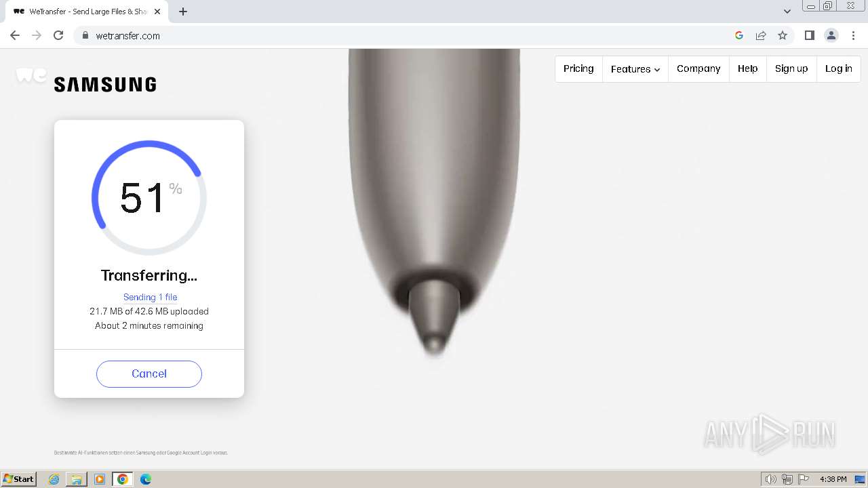Viewport: 868px width, 488px height.
Task: Open the Company menu item
Action: (x=698, y=68)
